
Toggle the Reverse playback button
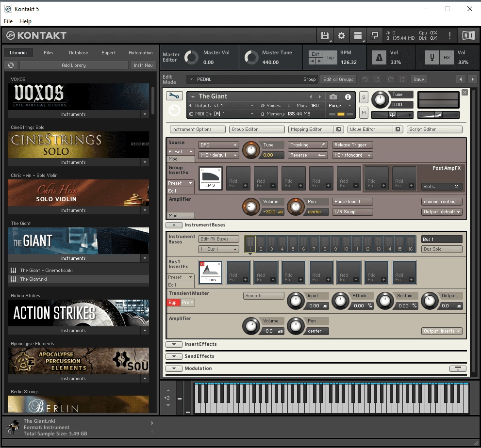click(x=308, y=155)
